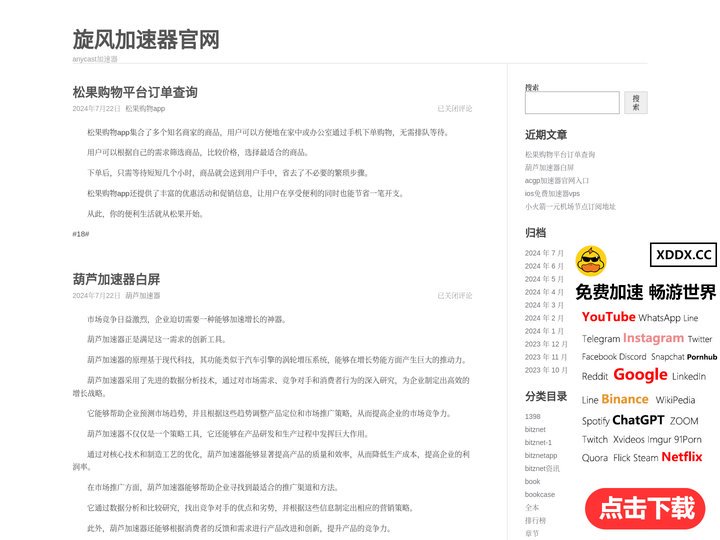Open archive 2023 年 10 月
720x540 pixels.
point(546,370)
